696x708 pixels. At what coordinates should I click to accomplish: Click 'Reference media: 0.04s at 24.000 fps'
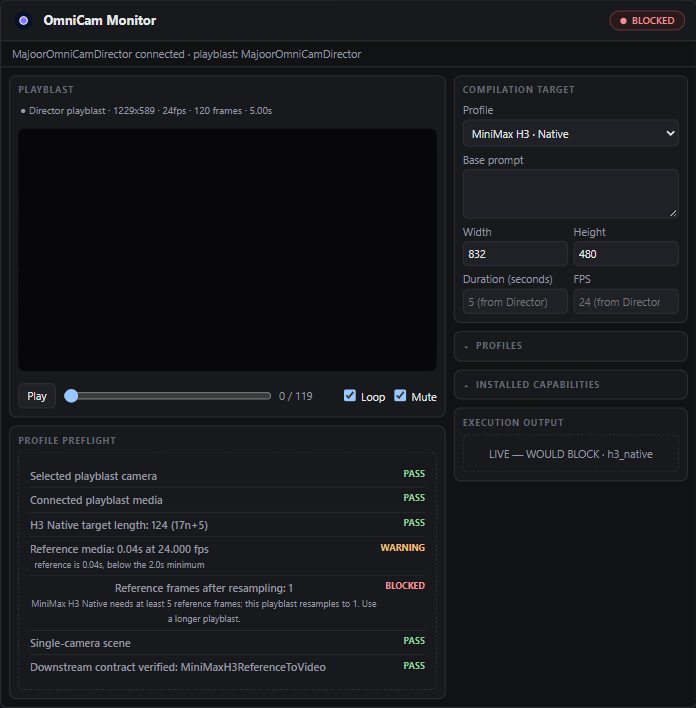click(119, 549)
